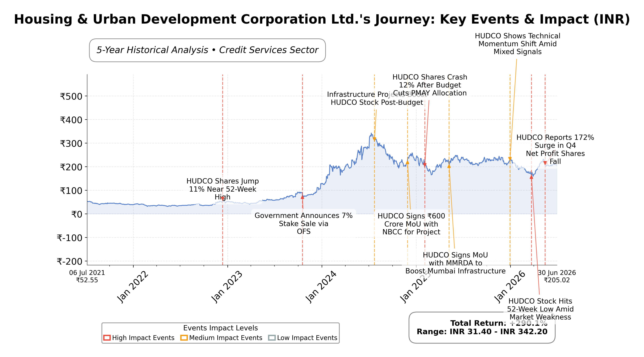Click the 'HUDCO Shares Crash 12% After Budget' annotation
This screenshot has width=644, height=357.
(x=430, y=85)
